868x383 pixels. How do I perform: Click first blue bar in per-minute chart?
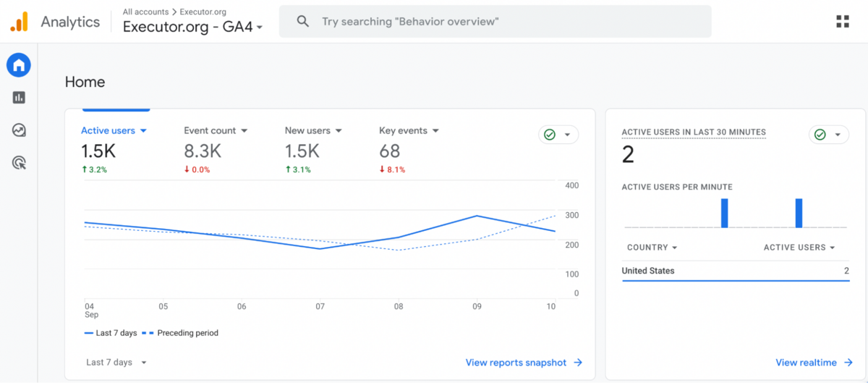[x=724, y=213]
